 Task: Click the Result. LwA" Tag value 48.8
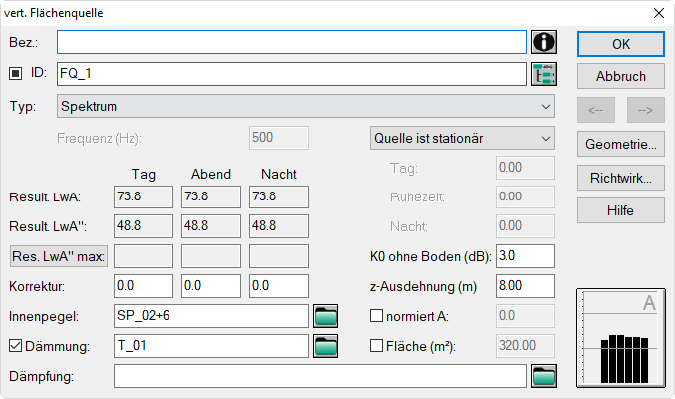tap(143, 226)
